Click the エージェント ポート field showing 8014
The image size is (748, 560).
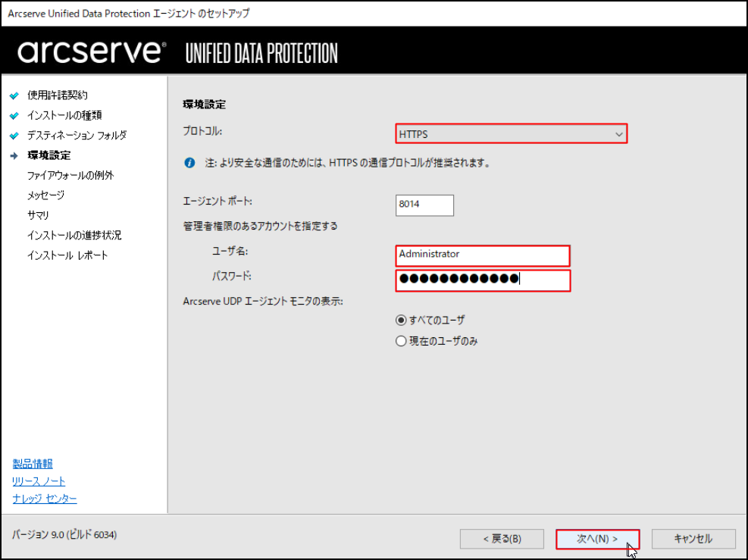pos(424,205)
